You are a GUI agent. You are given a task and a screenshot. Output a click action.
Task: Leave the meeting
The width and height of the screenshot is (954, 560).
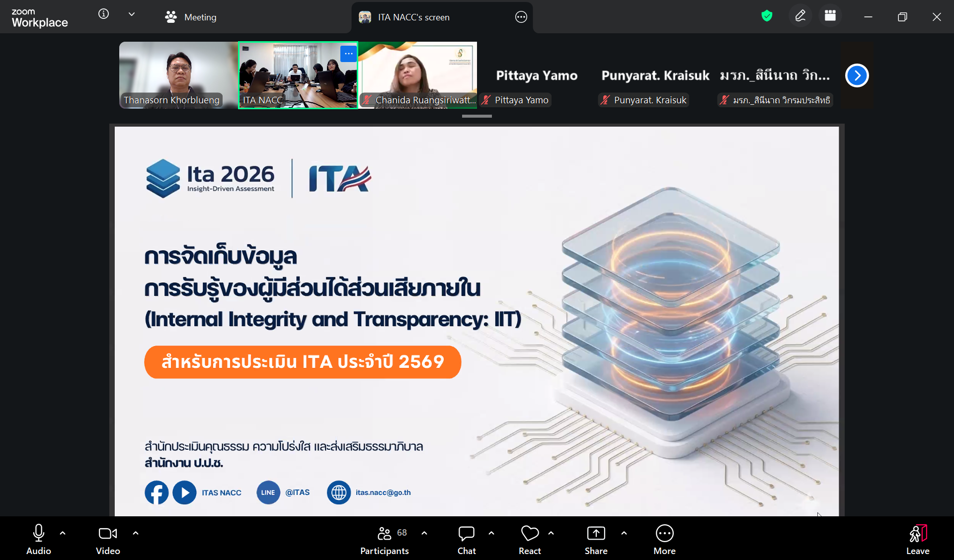point(918,539)
